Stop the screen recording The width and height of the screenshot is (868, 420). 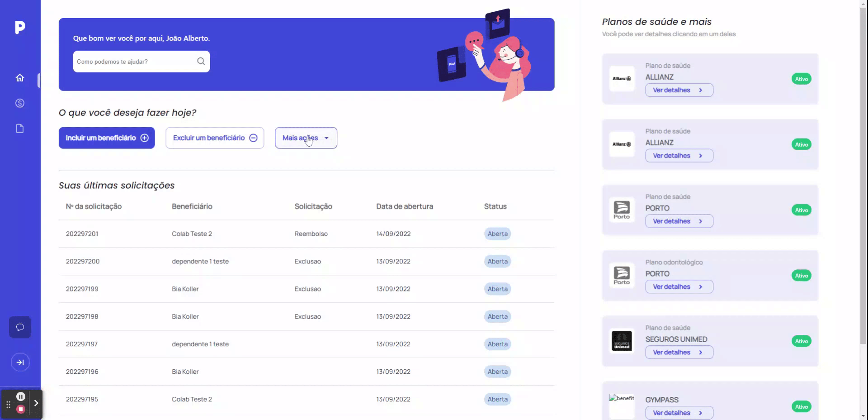click(21, 409)
